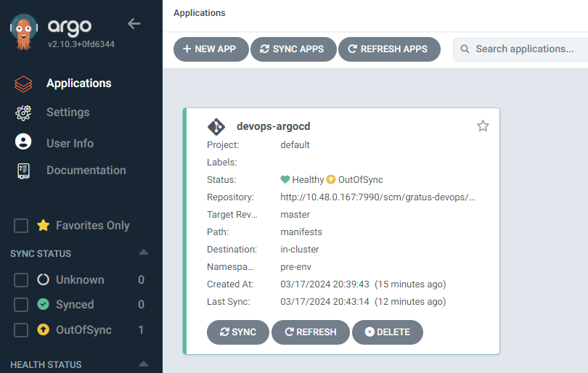Delete the devops-argocd application

point(387,332)
